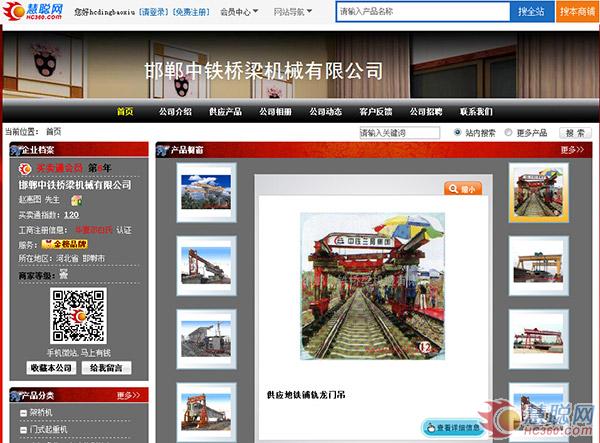Open the 联系我们 nav tab
This screenshot has width=600, height=443.
pyautogui.click(x=476, y=111)
